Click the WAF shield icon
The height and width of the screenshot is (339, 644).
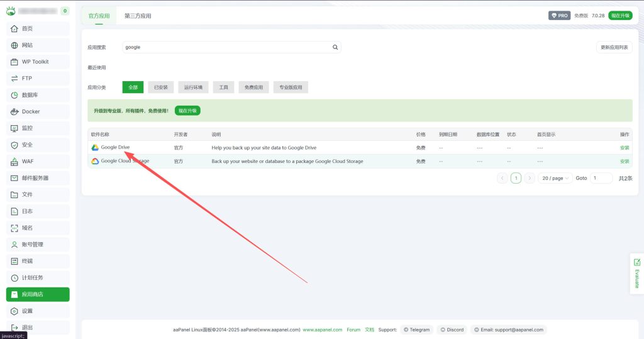pyautogui.click(x=14, y=162)
